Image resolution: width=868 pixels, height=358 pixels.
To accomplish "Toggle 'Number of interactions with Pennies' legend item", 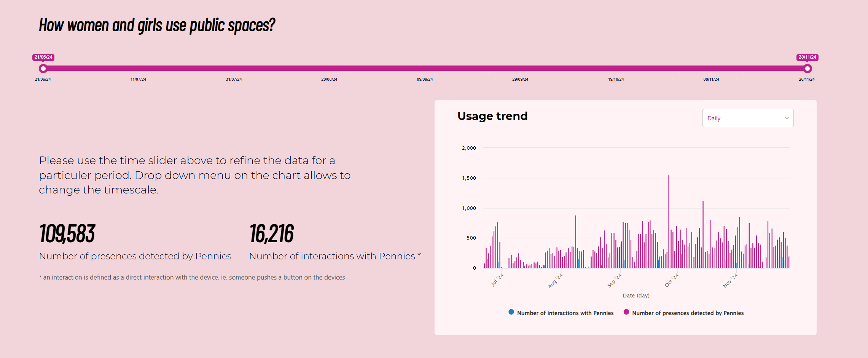I will click(x=561, y=313).
